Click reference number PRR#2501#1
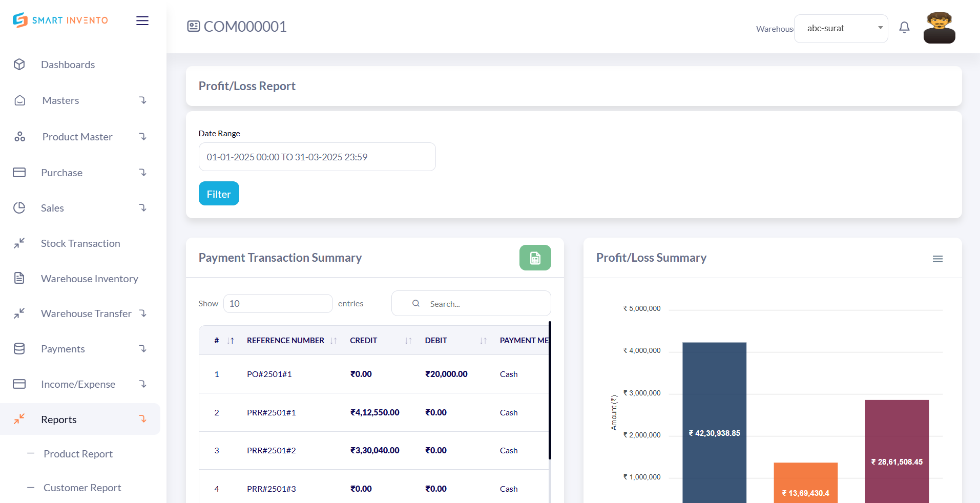Screen dimensions: 980x503 pyautogui.click(x=272, y=413)
